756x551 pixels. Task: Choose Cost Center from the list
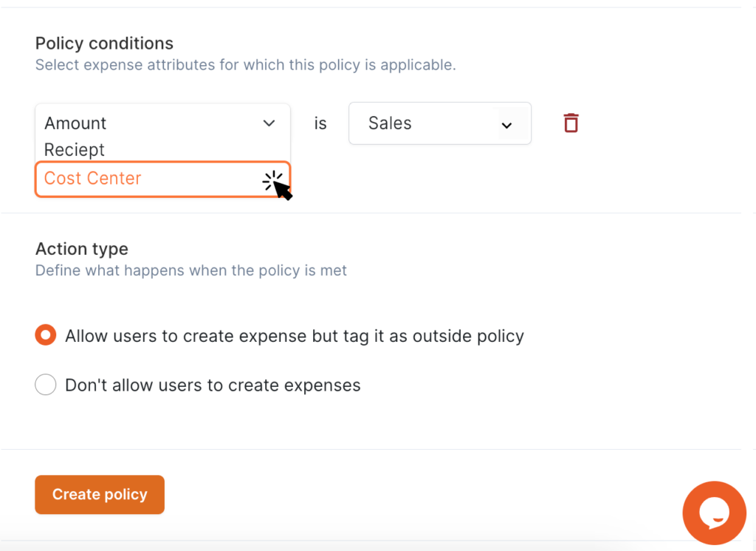point(92,179)
